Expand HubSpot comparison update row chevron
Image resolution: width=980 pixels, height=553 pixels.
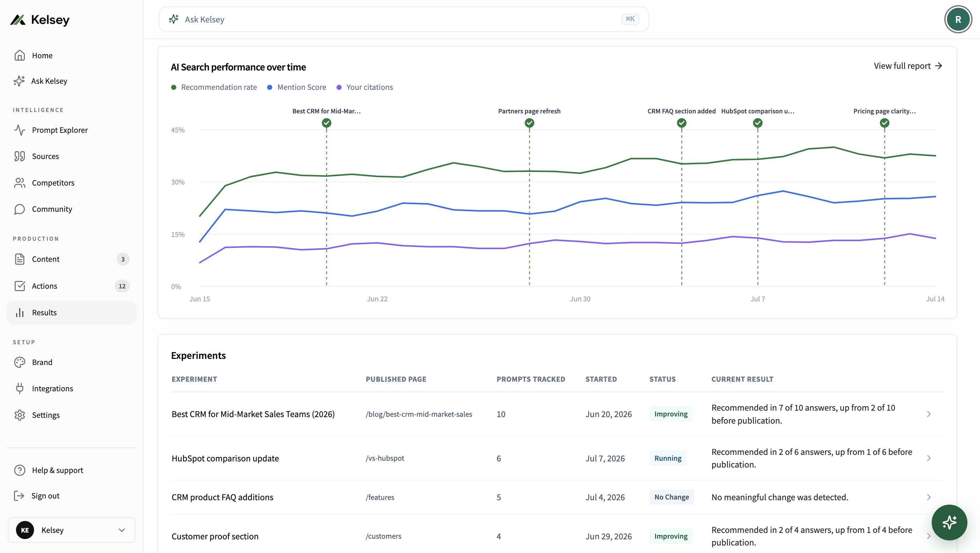click(929, 458)
